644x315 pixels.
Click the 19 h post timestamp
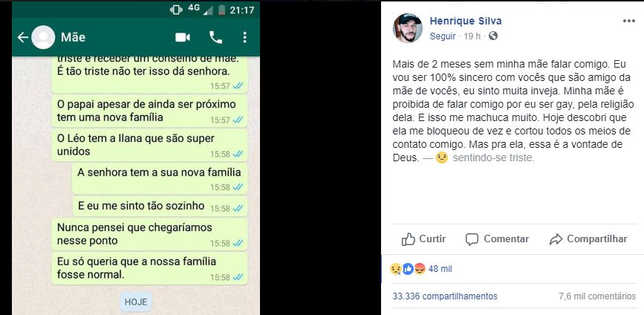point(472,36)
